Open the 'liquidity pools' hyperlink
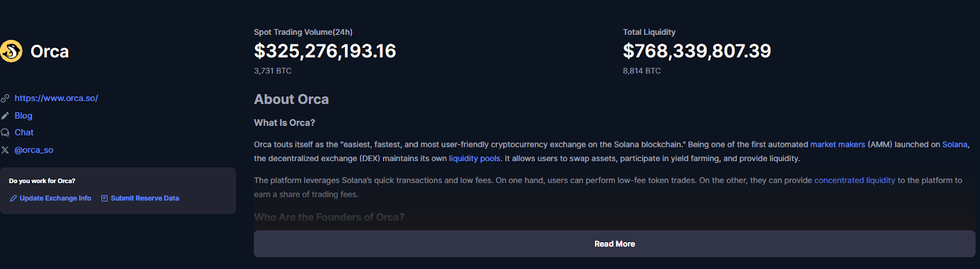980x269 pixels. tap(474, 159)
